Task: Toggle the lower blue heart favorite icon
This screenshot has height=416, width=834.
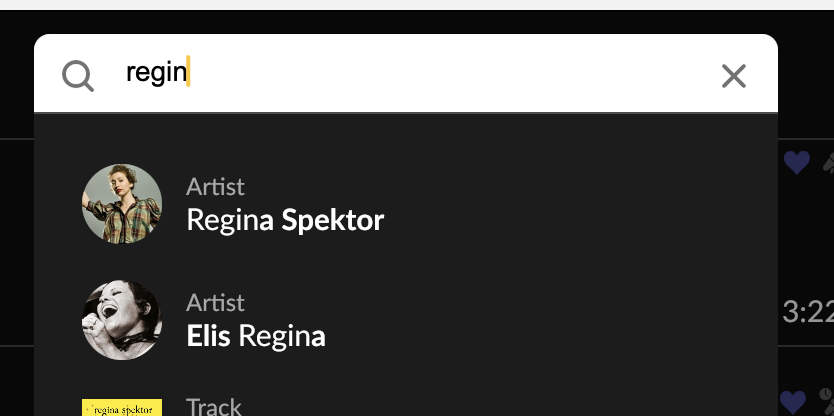Action: tap(793, 402)
